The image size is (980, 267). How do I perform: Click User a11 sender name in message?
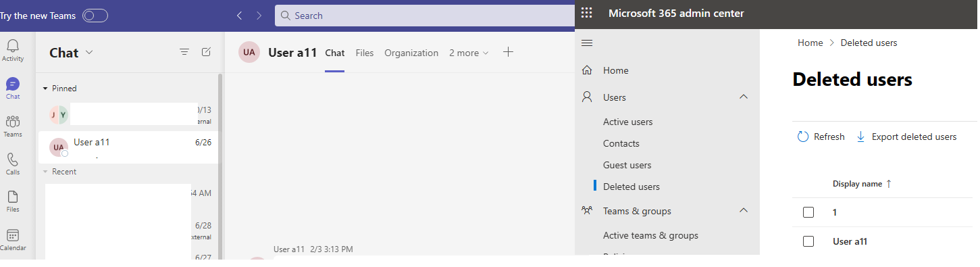(x=289, y=249)
